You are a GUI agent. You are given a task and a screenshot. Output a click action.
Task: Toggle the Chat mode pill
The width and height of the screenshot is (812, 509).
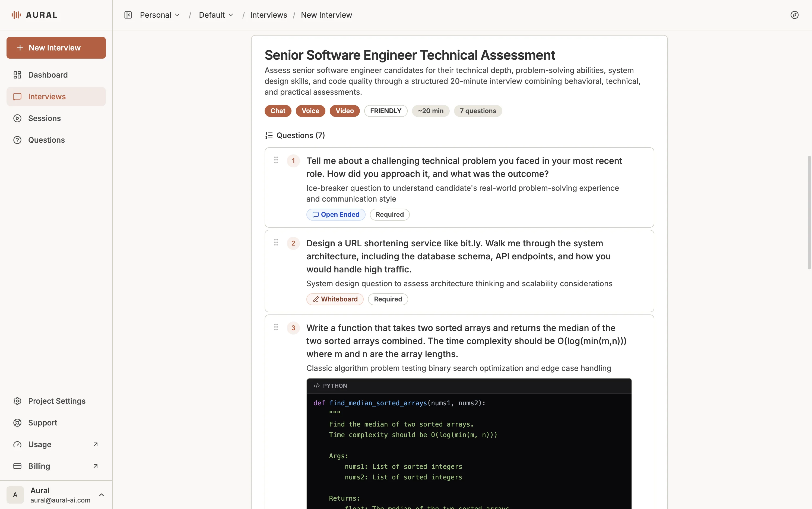pos(278,111)
